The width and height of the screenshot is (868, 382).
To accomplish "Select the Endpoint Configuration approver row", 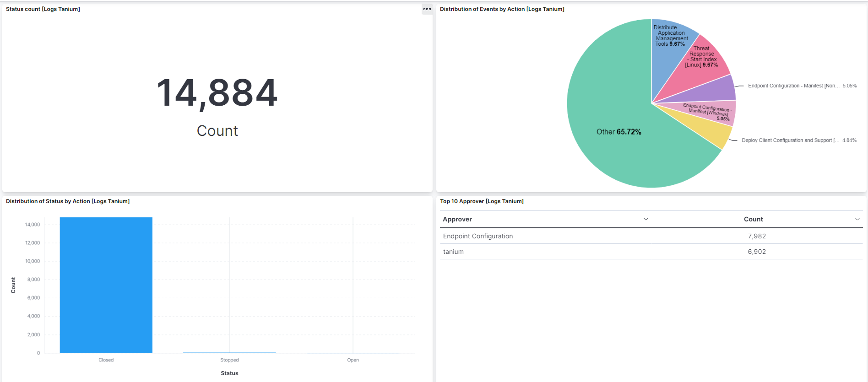I will coord(478,236).
